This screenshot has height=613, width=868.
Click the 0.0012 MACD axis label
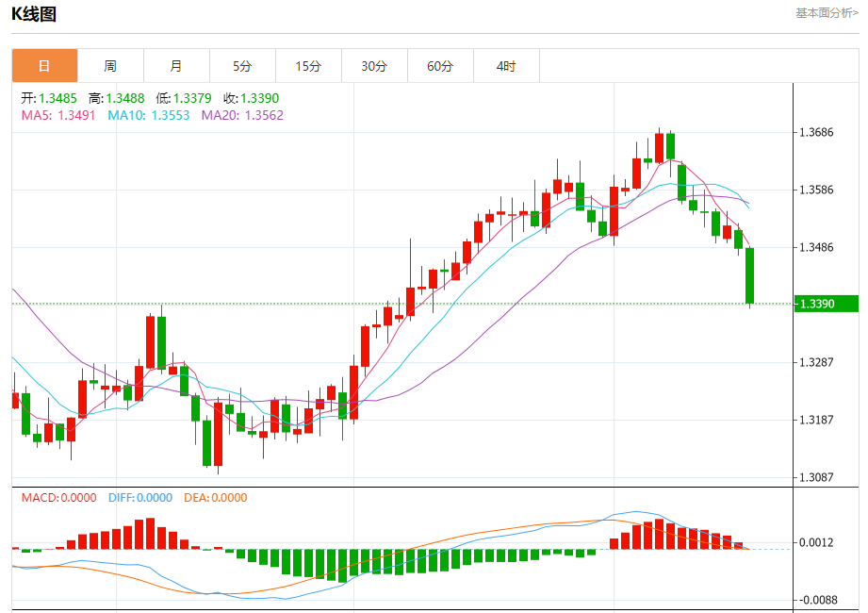pyautogui.click(x=816, y=542)
